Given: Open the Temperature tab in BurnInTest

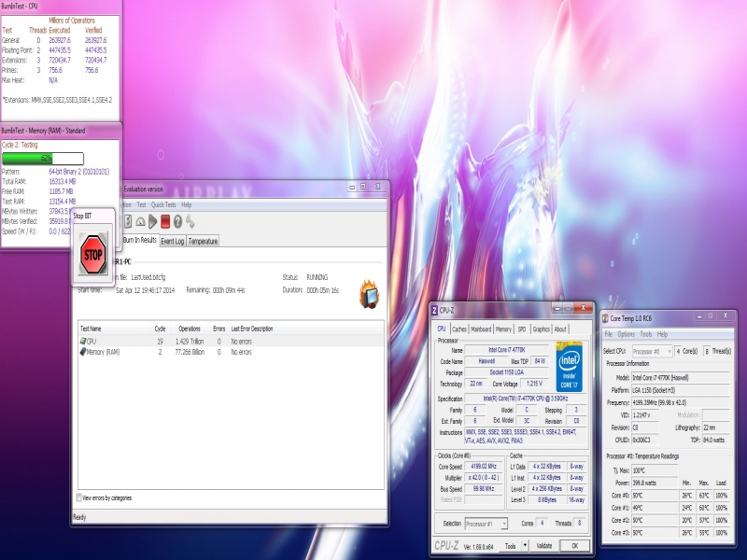Looking at the screenshot, I should [x=203, y=242].
